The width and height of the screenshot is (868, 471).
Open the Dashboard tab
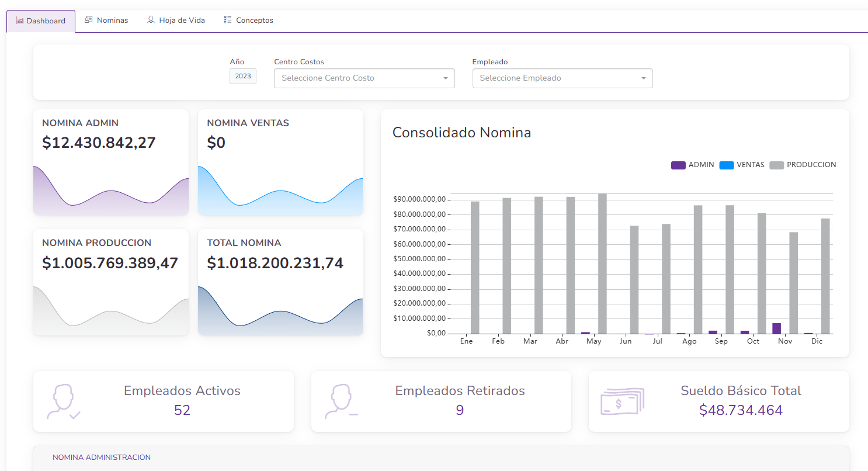point(41,21)
